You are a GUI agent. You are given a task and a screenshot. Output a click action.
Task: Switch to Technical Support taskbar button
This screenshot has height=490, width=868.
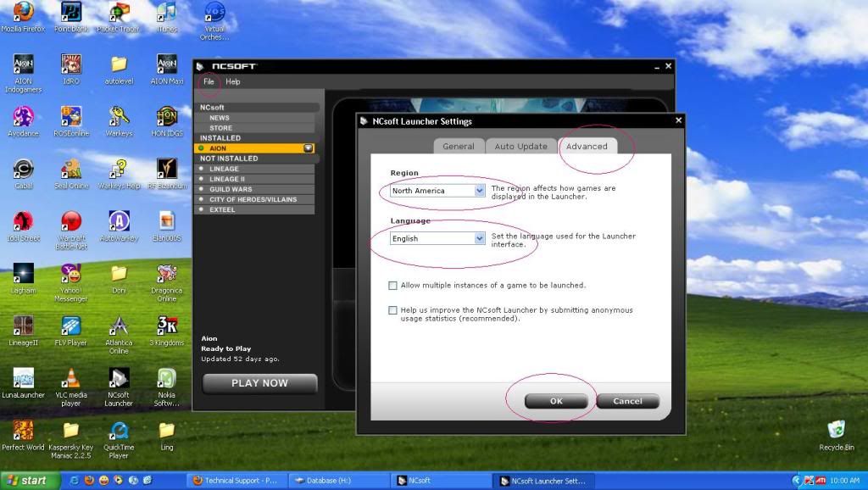pyautogui.click(x=236, y=481)
